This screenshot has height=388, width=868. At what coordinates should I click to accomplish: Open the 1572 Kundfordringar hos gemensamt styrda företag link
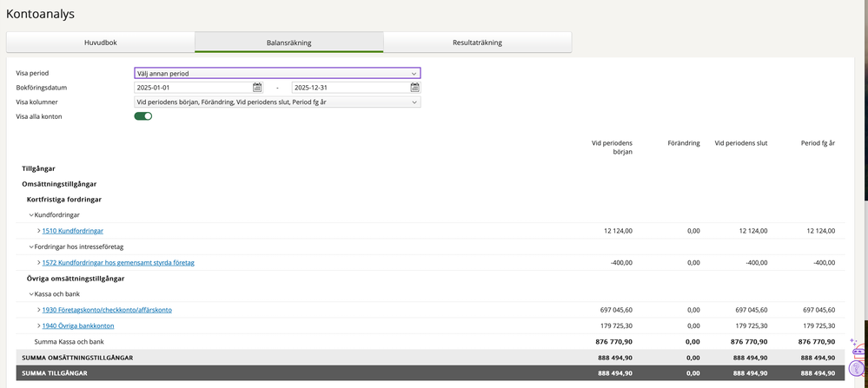coord(117,263)
